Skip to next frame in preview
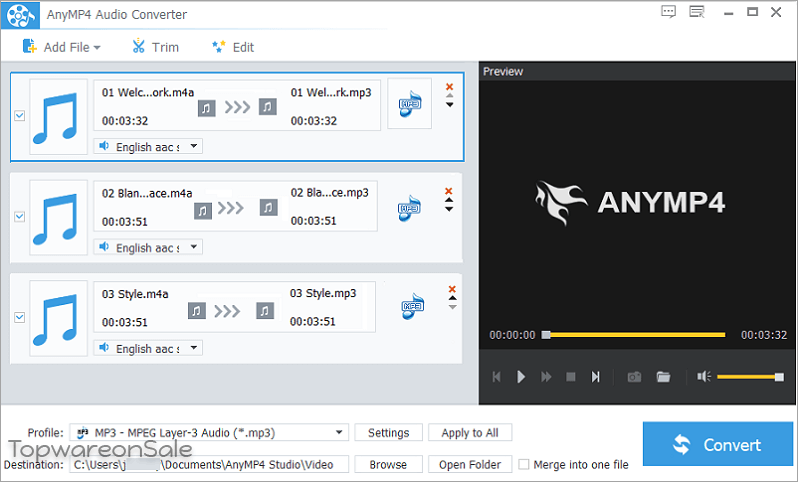This screenshot has width=798, height=482. coord(595,377)
